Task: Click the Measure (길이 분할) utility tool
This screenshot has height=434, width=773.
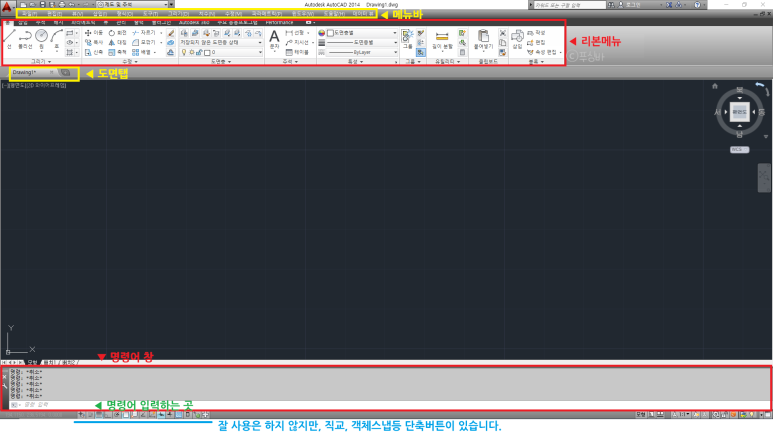Action: [442, 39]
